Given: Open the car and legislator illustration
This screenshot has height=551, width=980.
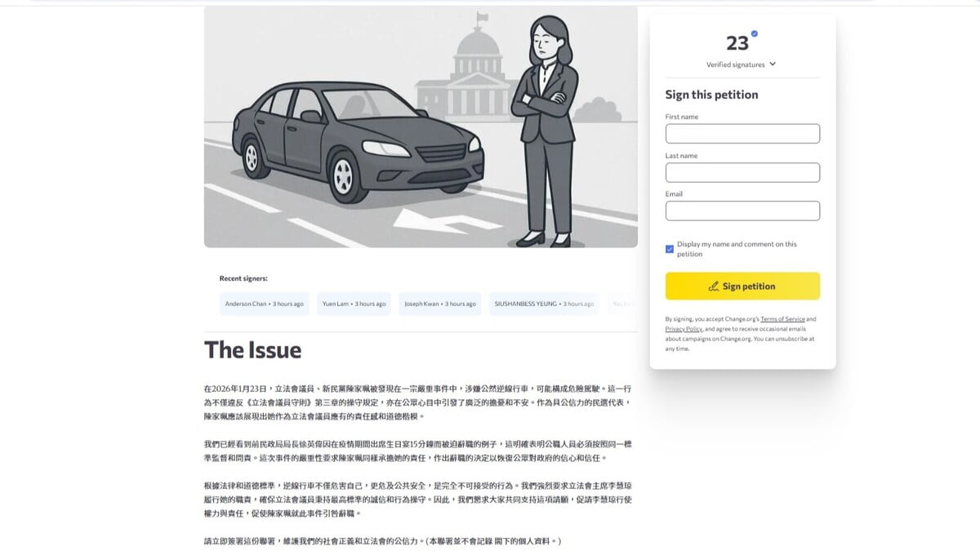Looking at the screenshot, I should click(421, 127).
